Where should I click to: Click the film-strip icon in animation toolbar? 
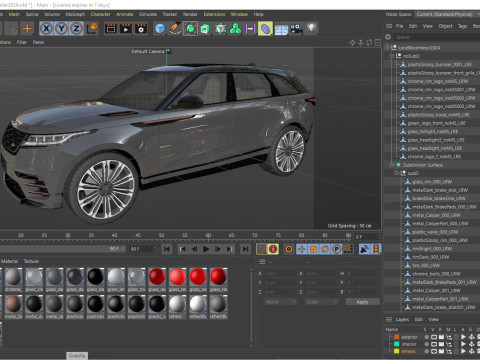[x=376, y=249]
